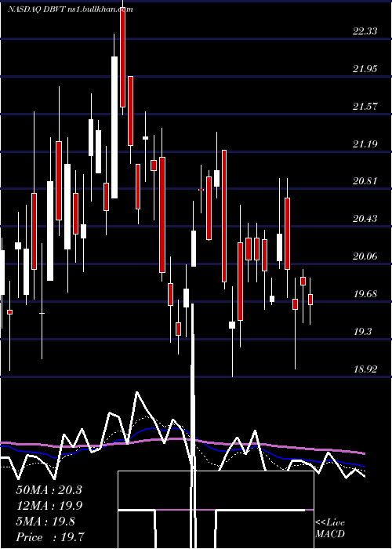Click the 20.43 price axis label
This screenshot has width=392, height=549.
click(x=365, y=219)
